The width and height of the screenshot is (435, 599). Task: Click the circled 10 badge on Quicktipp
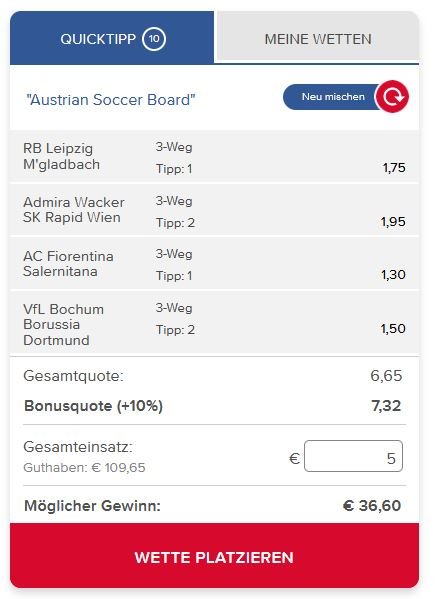pos(154,39)
